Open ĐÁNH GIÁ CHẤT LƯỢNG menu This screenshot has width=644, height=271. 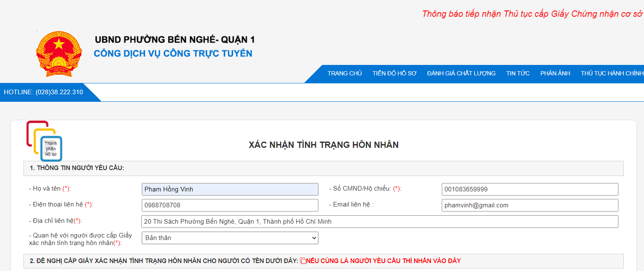(x=461, y=73)
